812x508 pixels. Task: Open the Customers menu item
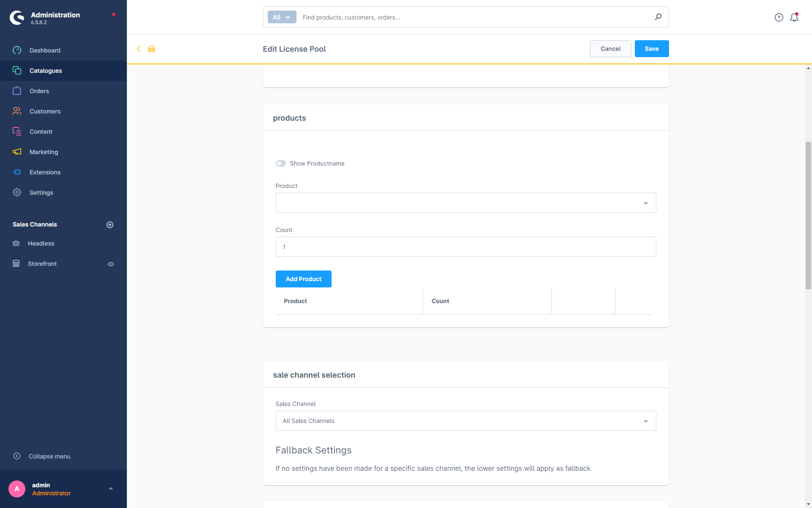click(63, 111)
